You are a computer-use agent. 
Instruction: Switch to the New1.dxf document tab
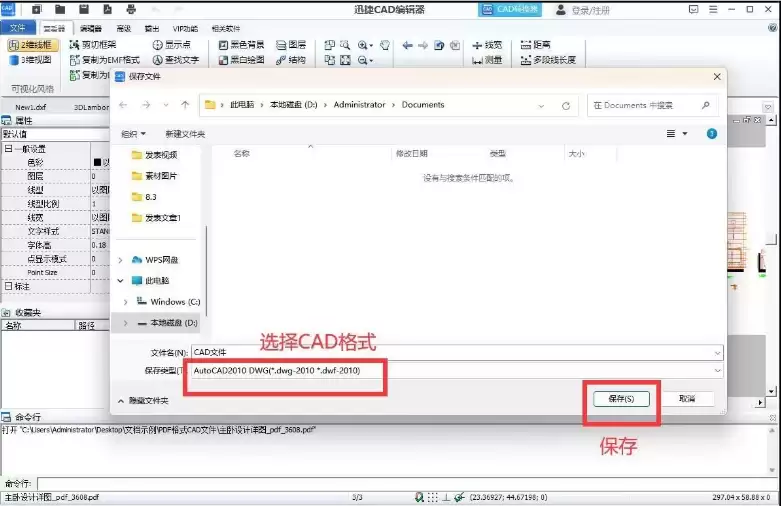coord(31,106)
